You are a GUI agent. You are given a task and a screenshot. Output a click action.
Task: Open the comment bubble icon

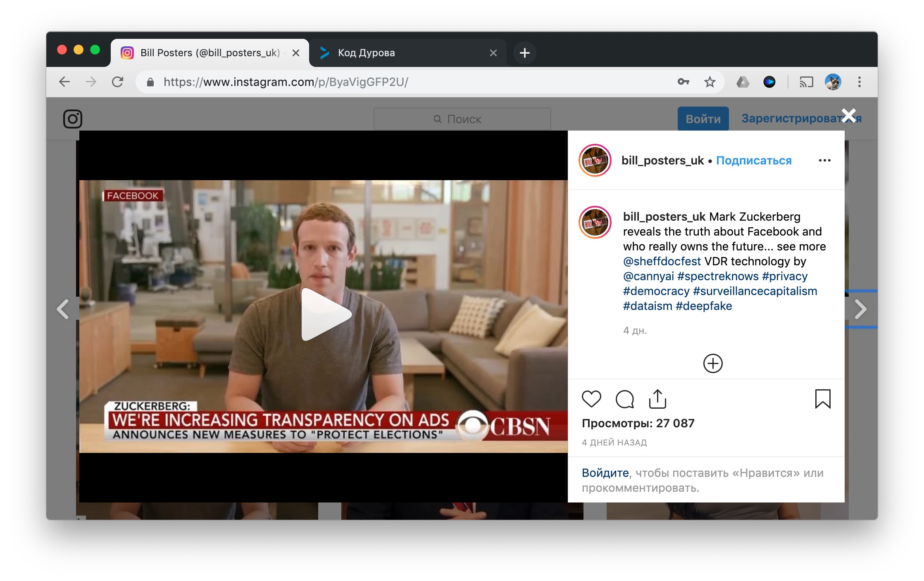click(624, 399)
